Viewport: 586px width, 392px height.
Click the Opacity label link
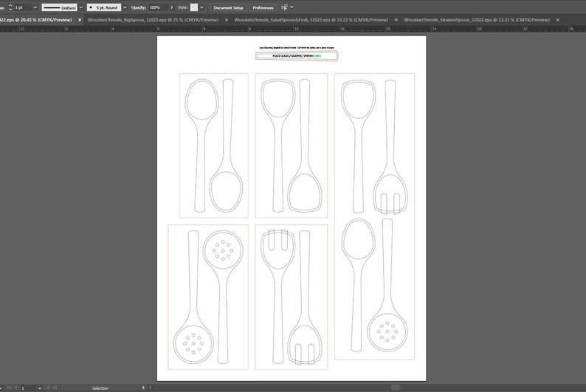pyautogui.click(x=138, y=7)
